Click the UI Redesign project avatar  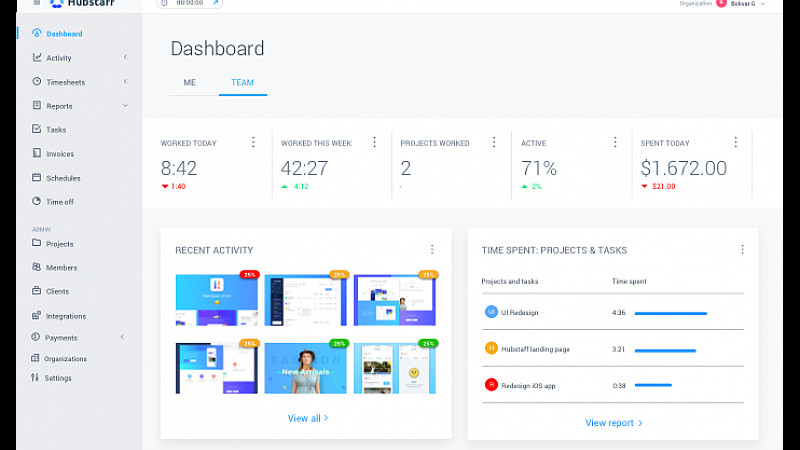coord(491,312)
